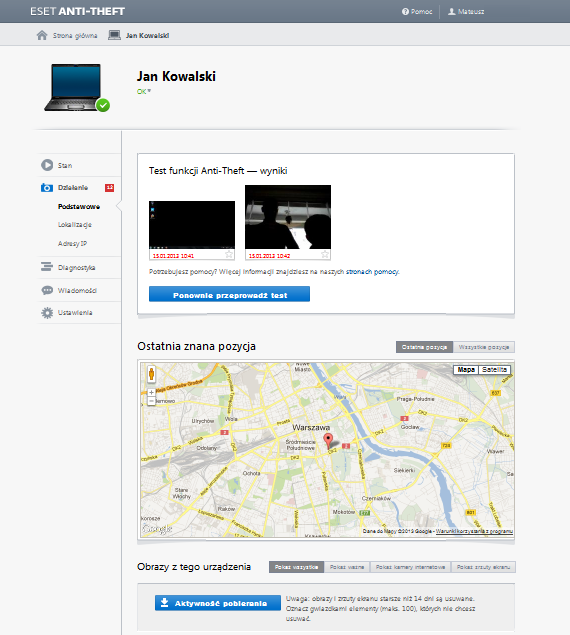Open the Mateusz user menu
This screenshot has width=570, height=635.
pyautogui.click(x=466, y=12)
